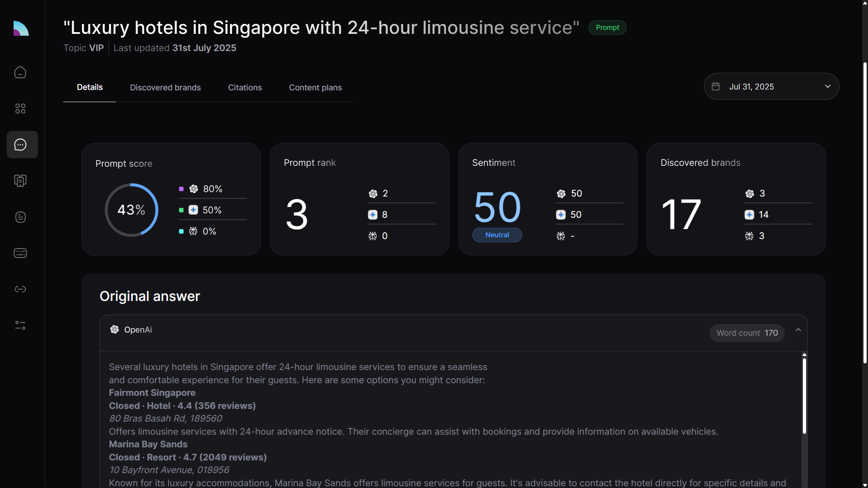
Task: Open the Content plans tab
Action: 315,88
